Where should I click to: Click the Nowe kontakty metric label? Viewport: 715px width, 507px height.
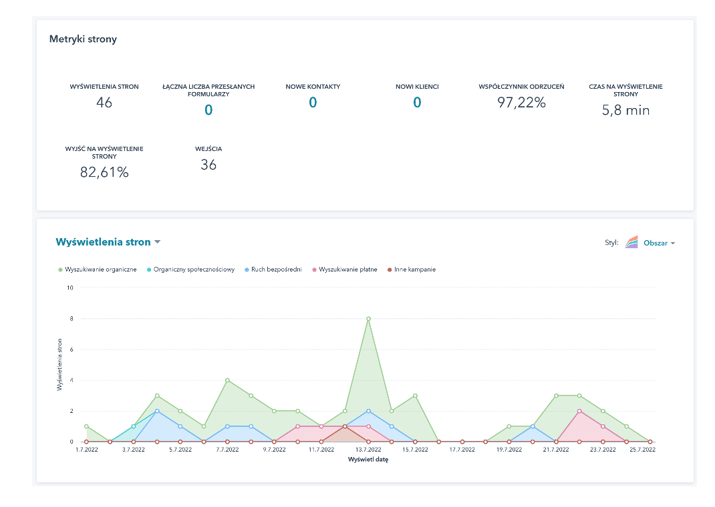[313, 87]
